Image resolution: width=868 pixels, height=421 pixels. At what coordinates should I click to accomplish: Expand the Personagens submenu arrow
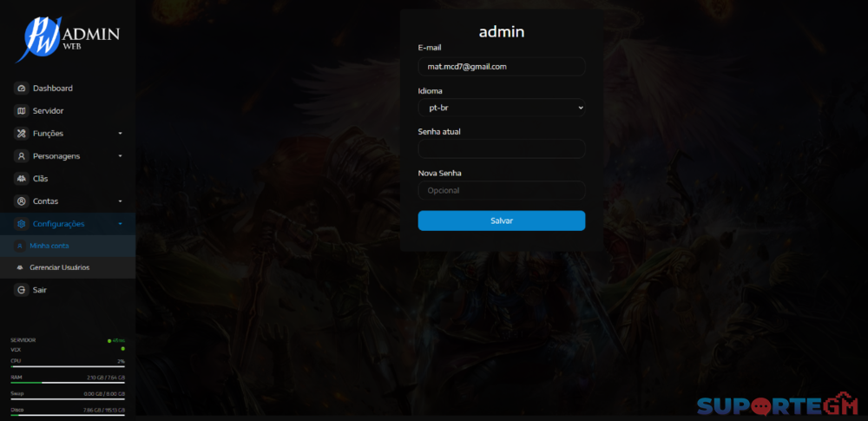(x=121, y=156)
